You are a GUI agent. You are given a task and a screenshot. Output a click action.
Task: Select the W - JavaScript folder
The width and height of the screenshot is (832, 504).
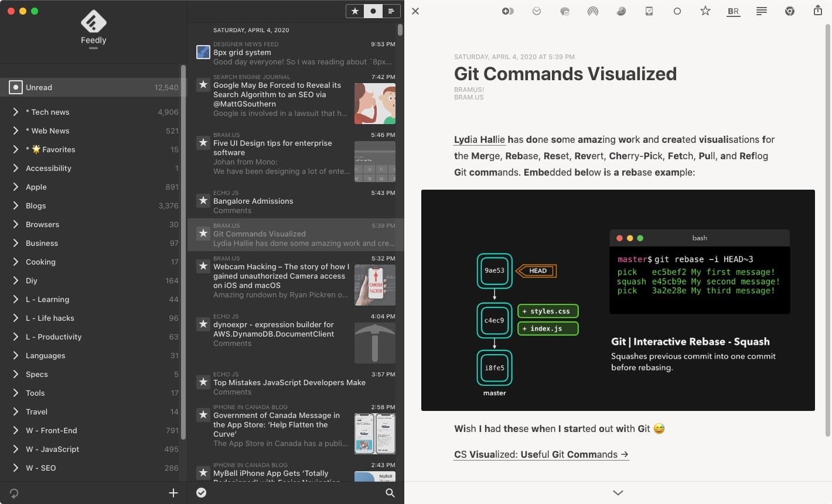pyautogui.click(x=94, y=449)
